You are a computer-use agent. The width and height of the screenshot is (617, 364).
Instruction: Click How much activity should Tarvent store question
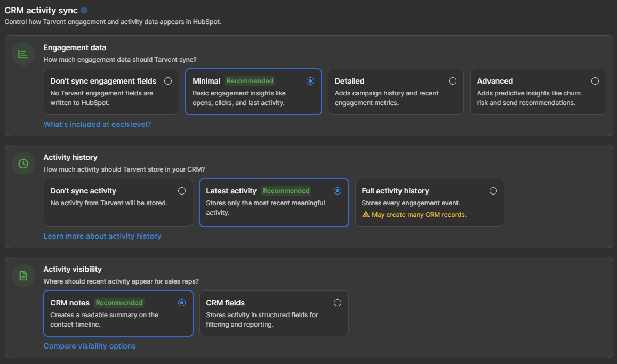[x=124, y=169]
